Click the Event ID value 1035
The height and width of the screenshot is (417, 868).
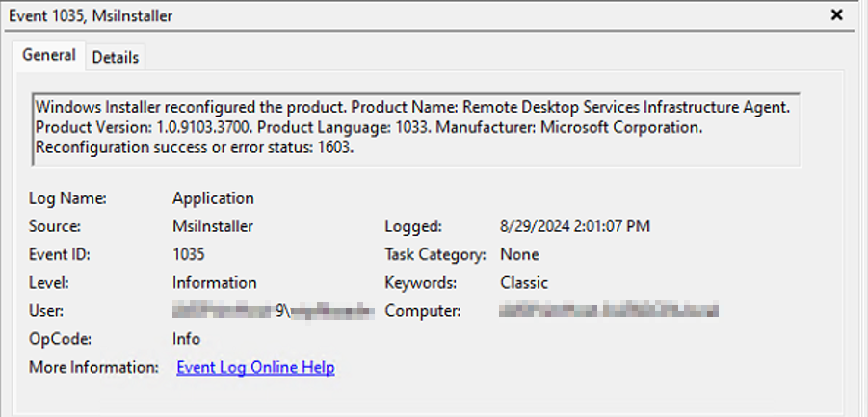coord(189,254)
